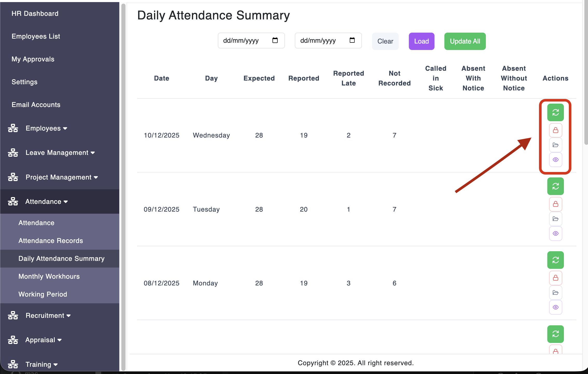Click the sidebar vertical scrollbar

[x=123, y=186]
